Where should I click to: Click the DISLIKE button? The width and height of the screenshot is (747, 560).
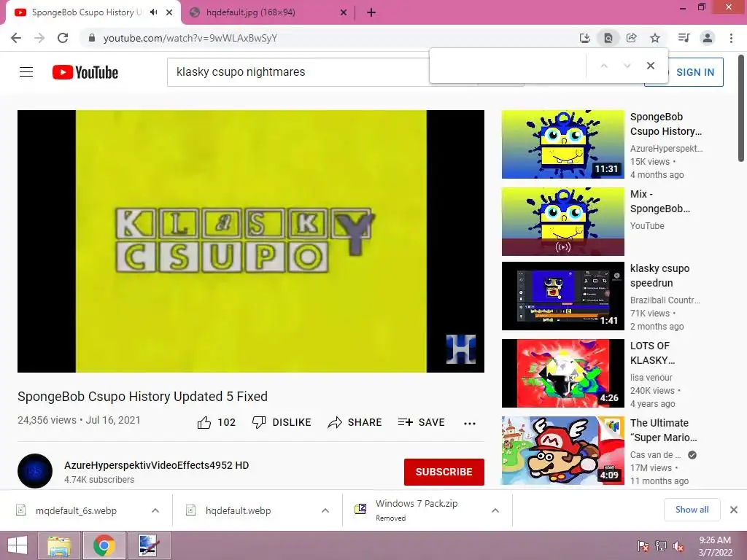point(282,422)
